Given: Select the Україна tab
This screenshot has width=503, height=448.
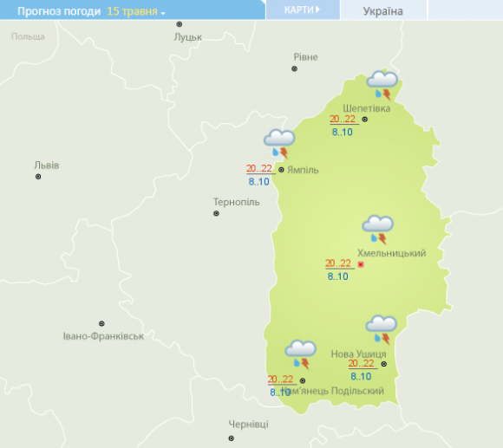Looking at the screenshot, I should [x=383, y=10].
